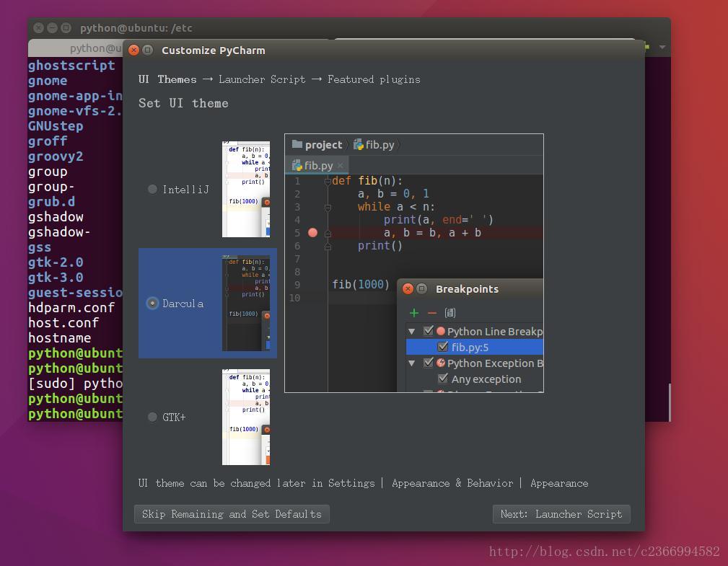Click Skip Remaining and Set Defaults button

click(232, 514)
